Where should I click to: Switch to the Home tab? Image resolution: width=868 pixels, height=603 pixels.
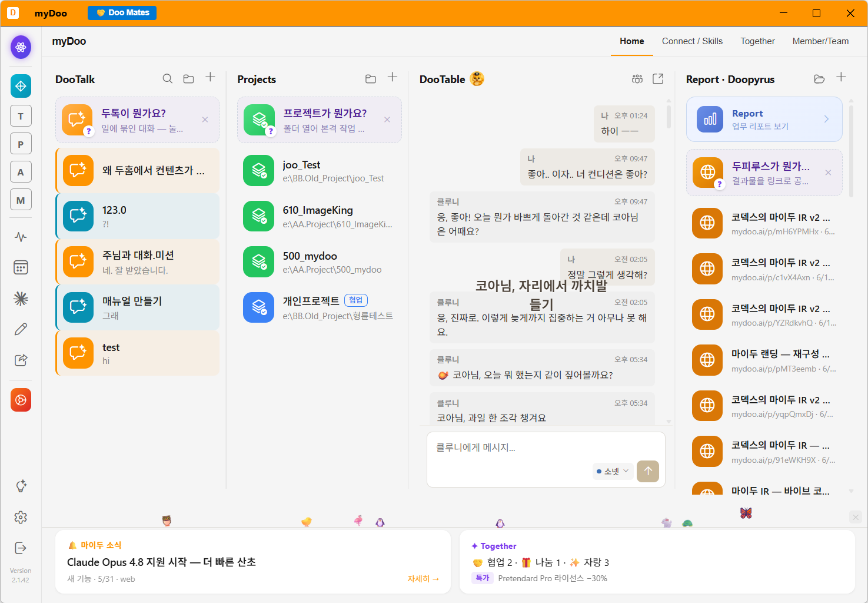coord(632,41)
